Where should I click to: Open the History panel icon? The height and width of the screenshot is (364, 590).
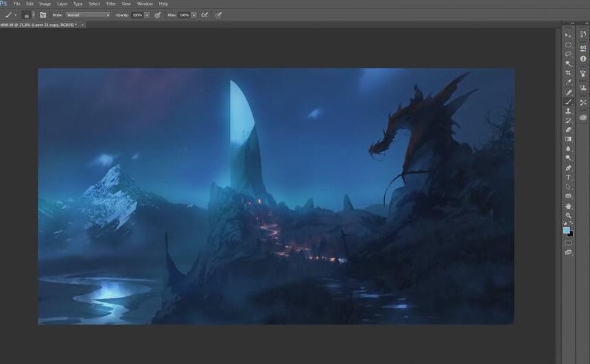(x=583, y=34)
